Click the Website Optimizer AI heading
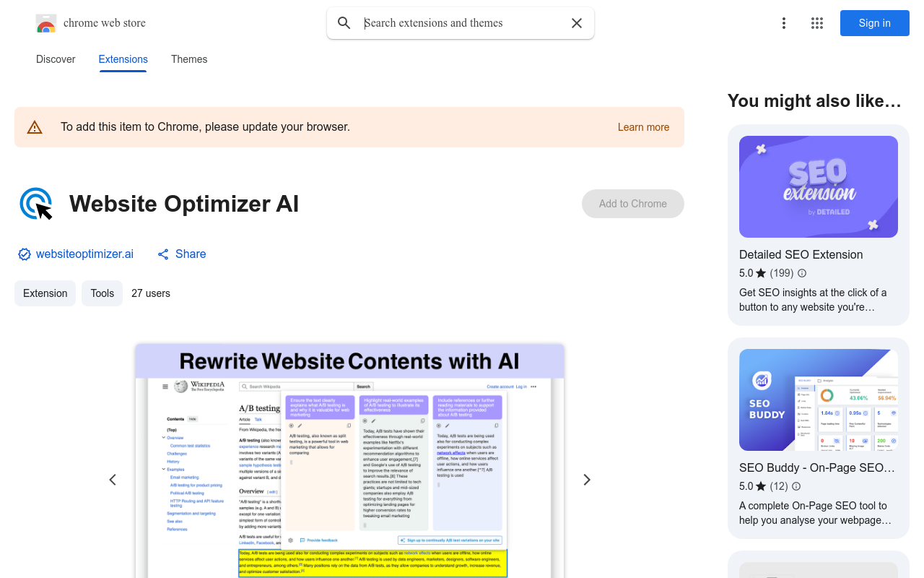Viewport: 924px width, 578px height. pyautogui.click(x=184, y=204)
